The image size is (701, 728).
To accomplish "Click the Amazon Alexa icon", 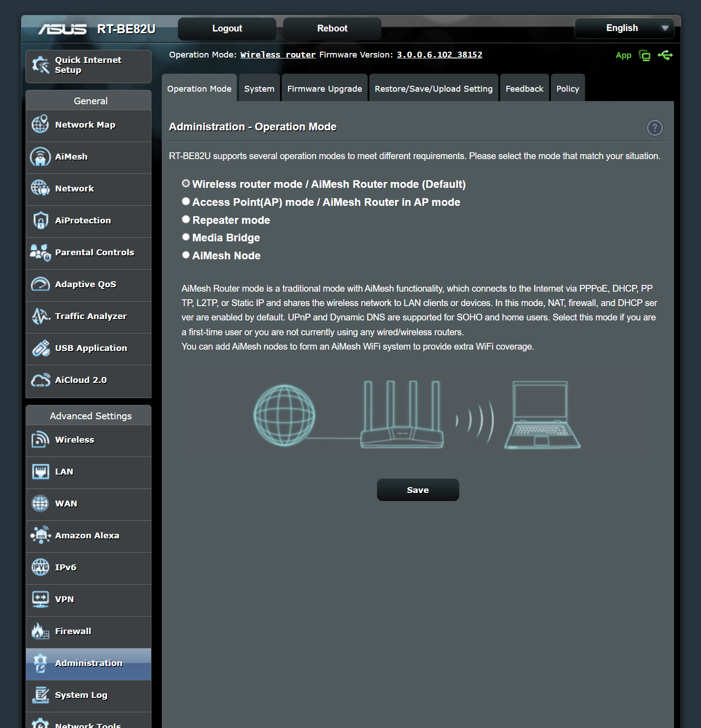I will (x=40, y=535).
